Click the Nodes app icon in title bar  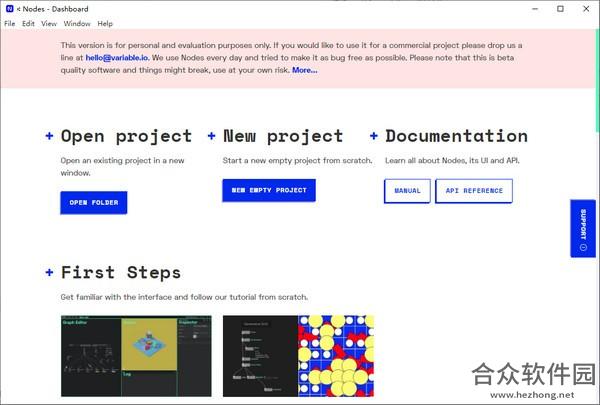(10, 8)
